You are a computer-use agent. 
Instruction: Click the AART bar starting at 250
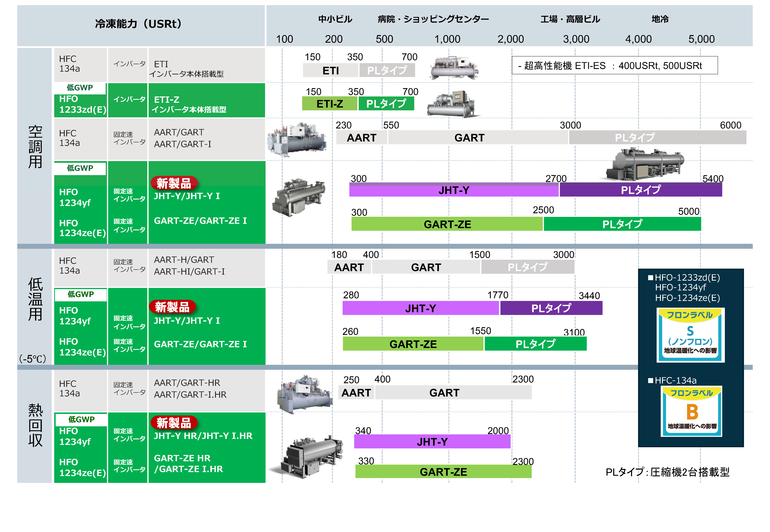pos(356,392)
